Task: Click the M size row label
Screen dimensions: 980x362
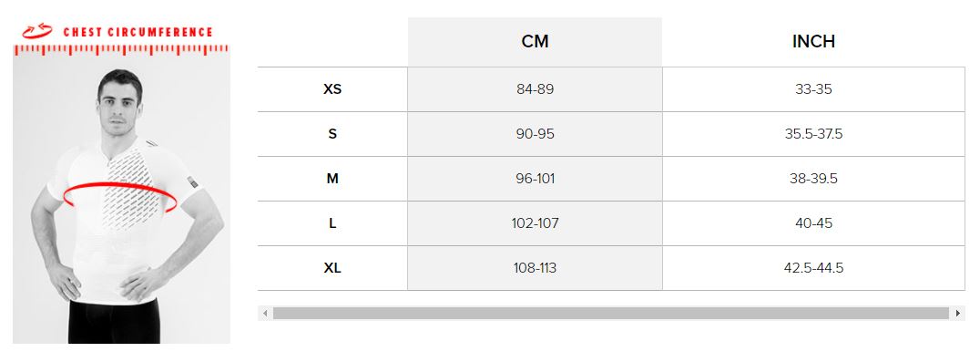Action: [x=332, y=179]
